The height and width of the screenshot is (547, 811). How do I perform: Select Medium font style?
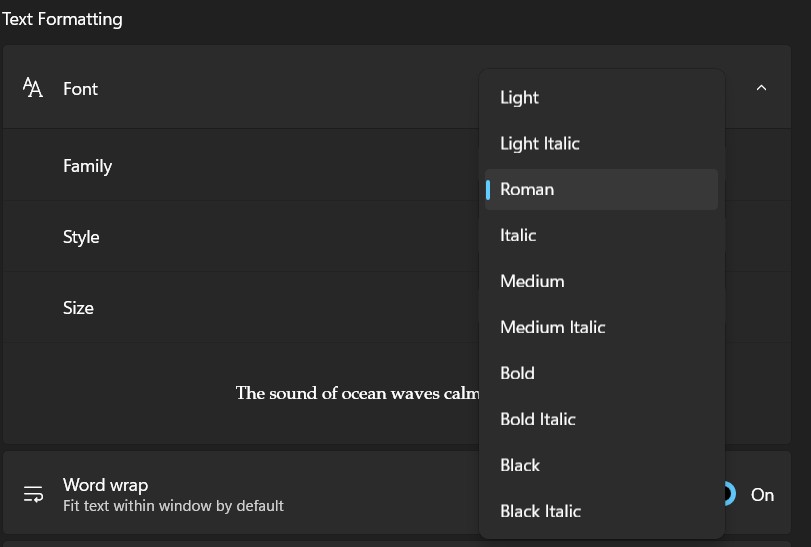pyautogui.click(x=532, y=282)
